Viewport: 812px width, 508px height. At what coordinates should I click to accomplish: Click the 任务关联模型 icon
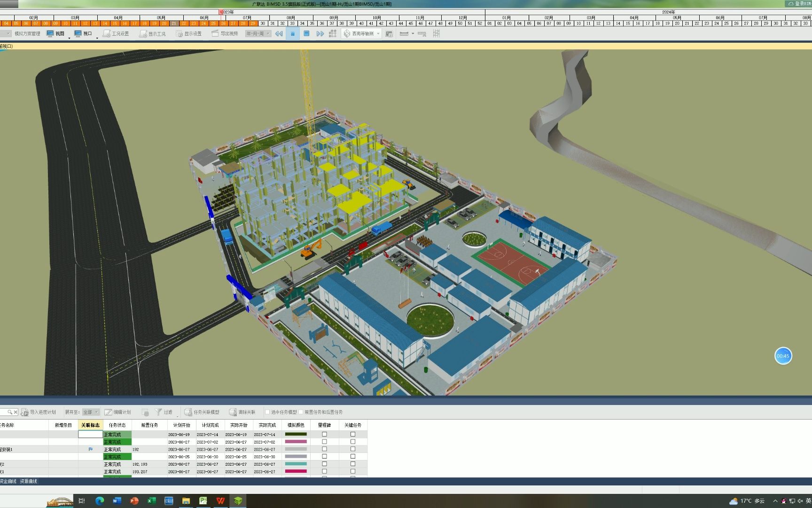coord(204,412)
